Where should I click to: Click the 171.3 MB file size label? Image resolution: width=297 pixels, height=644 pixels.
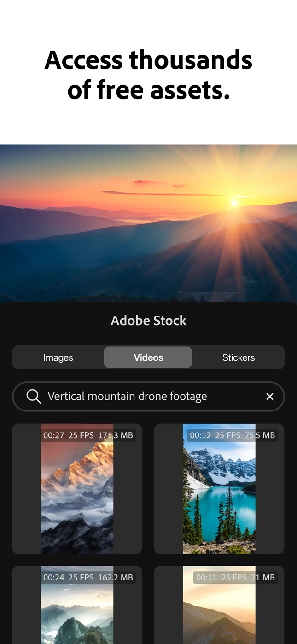116,435
